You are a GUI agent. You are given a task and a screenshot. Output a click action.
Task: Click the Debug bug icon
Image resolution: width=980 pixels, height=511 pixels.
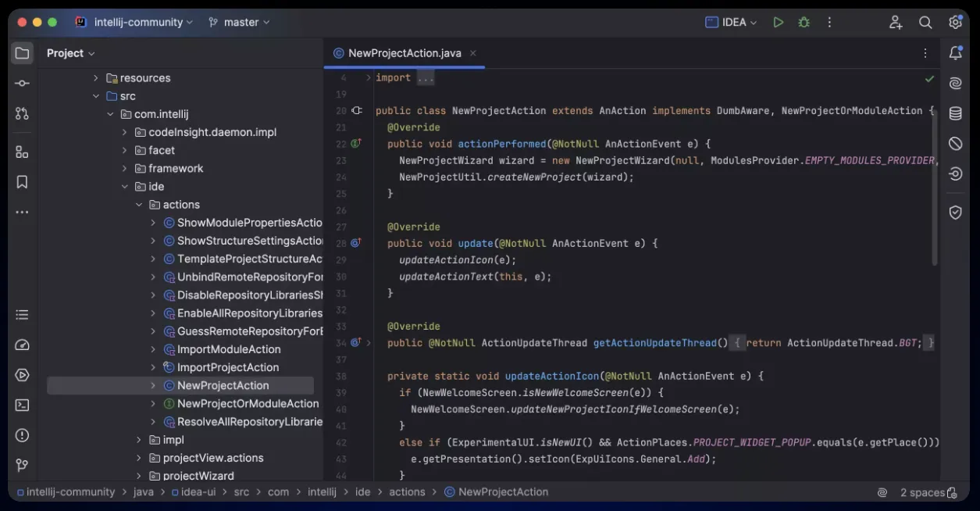point(804,23)
